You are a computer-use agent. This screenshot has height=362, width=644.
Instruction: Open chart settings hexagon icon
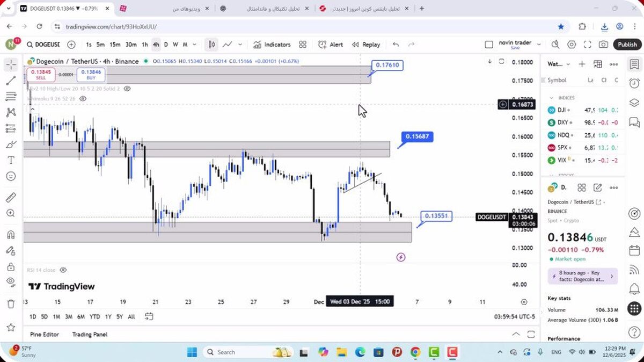click(x=572, y=45)
